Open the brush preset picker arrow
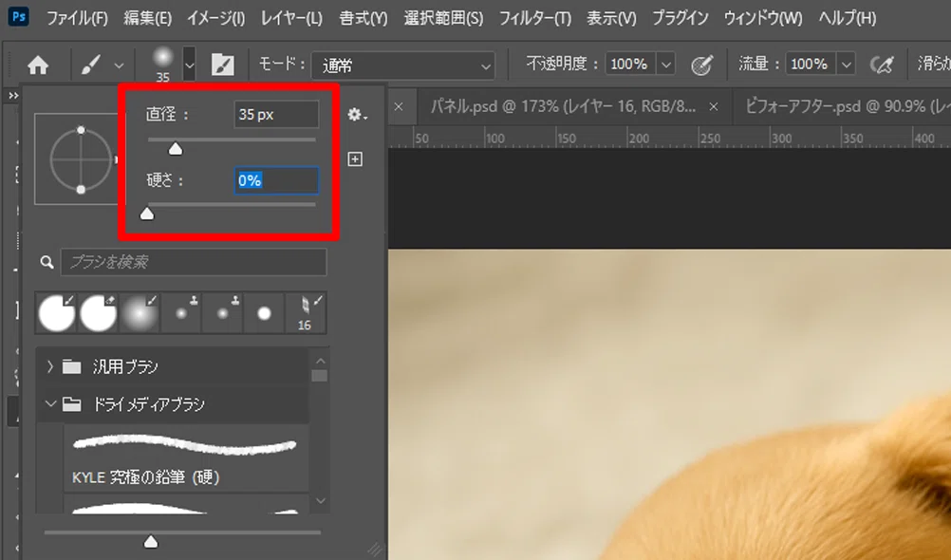This screenshot has width=951, height=560. (189, 65)
